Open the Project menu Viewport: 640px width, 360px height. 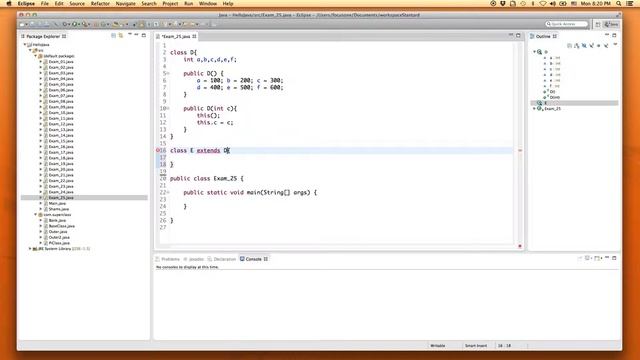(x=170, y=3)
